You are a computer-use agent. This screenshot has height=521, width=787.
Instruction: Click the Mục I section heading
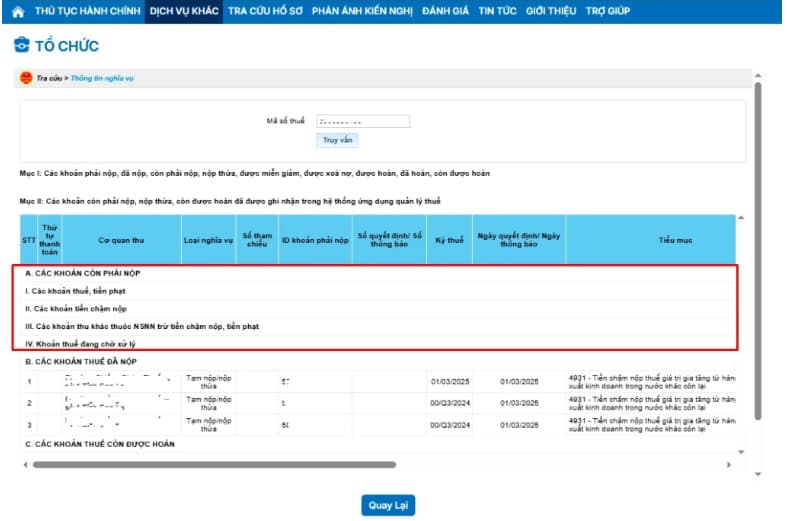pyautogui.click(x=254, y=173)
